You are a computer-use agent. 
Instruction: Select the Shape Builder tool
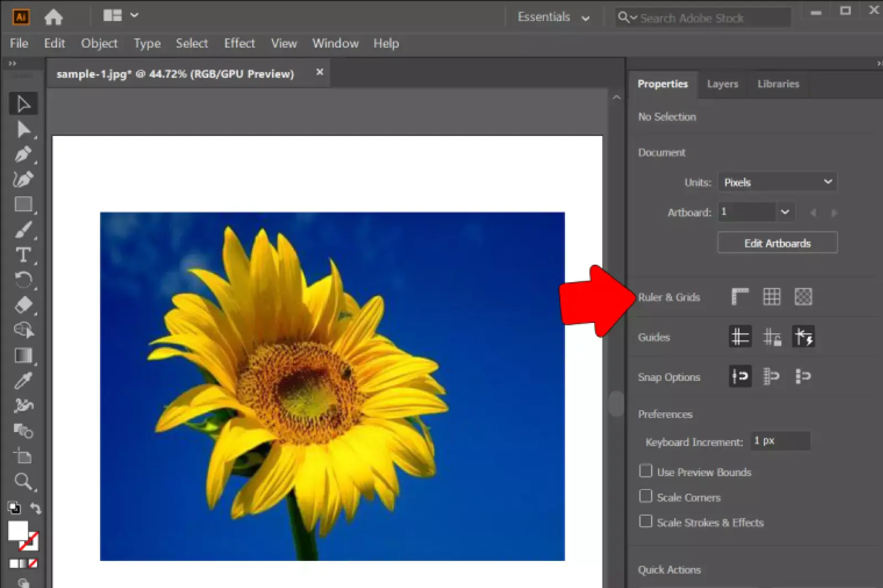click(x=23, y=330)
